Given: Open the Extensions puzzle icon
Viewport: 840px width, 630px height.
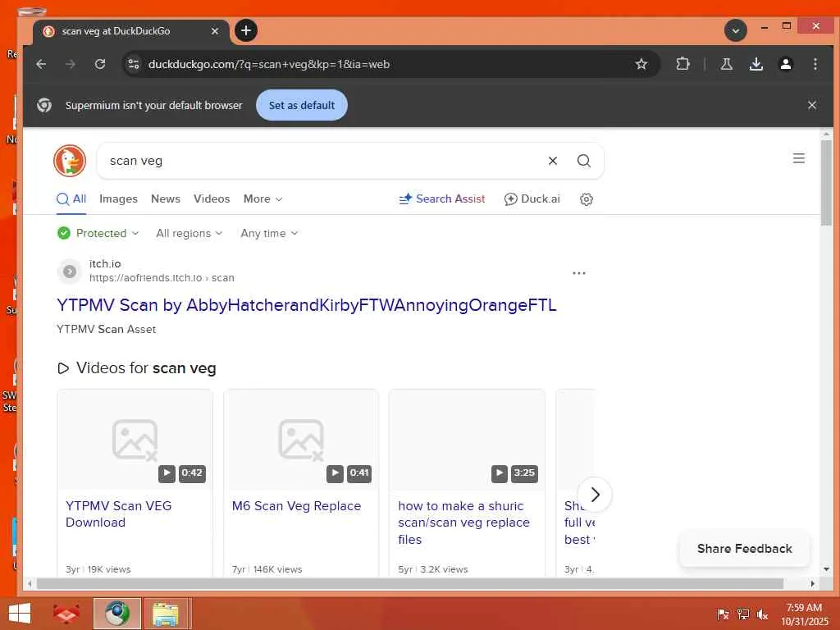Looking at the screenshot, I should [x=682, y=64].
